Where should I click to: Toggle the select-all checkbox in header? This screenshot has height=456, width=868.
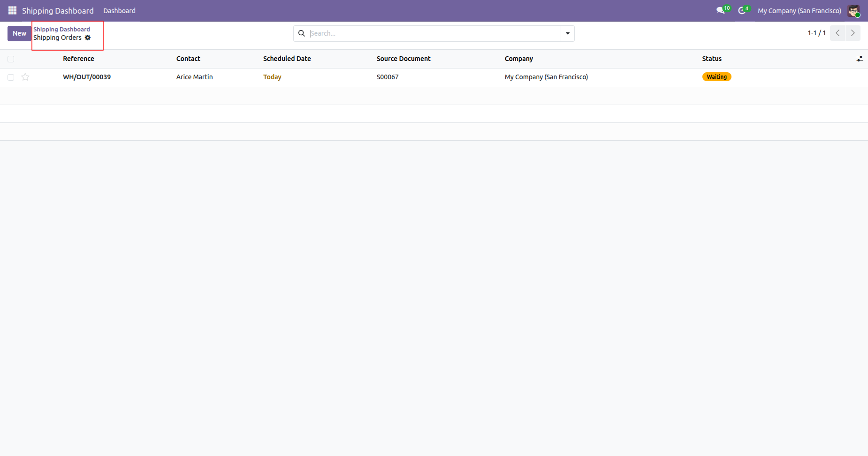(11, 59)
